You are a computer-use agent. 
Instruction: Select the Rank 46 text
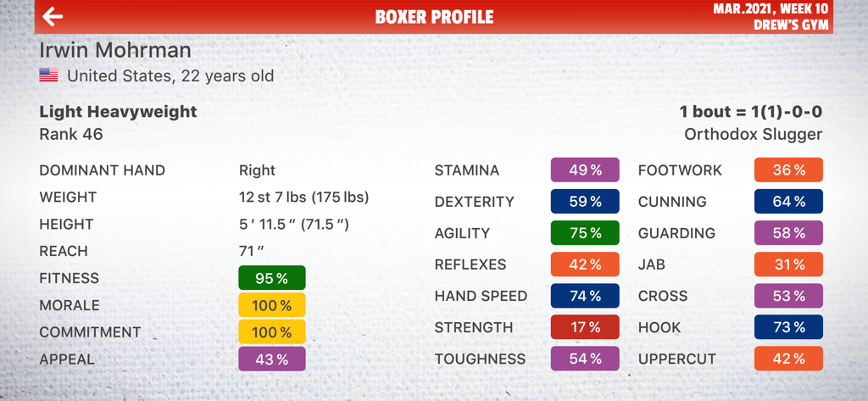[71, 134]
